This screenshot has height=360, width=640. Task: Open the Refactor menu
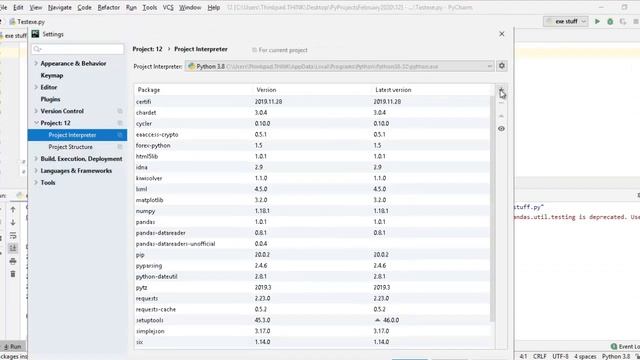click(x=109, y=7)
